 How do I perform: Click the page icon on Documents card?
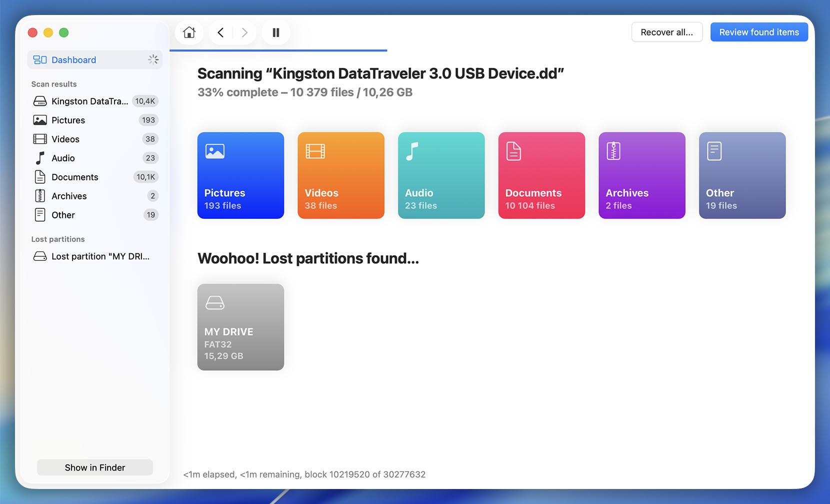point(514,151)
